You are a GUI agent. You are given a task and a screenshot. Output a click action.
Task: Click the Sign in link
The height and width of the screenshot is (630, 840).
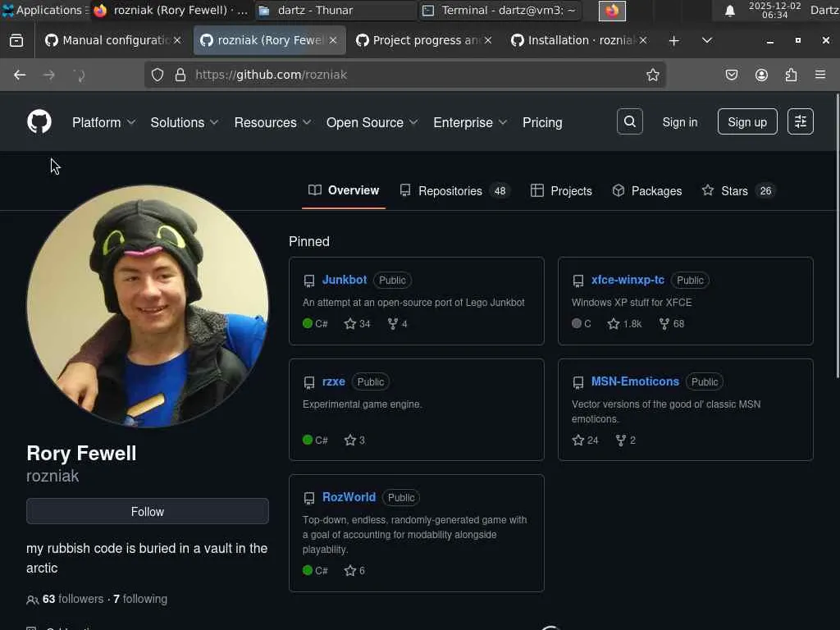point(680,122)
